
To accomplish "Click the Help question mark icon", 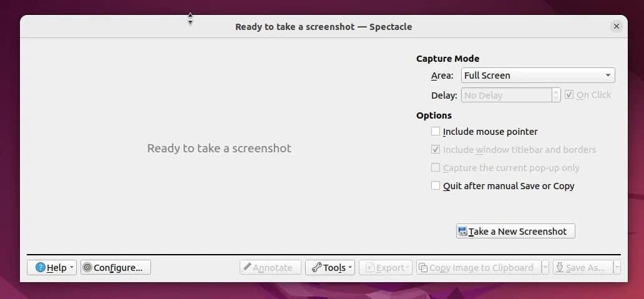I will (x=41, y=268).
